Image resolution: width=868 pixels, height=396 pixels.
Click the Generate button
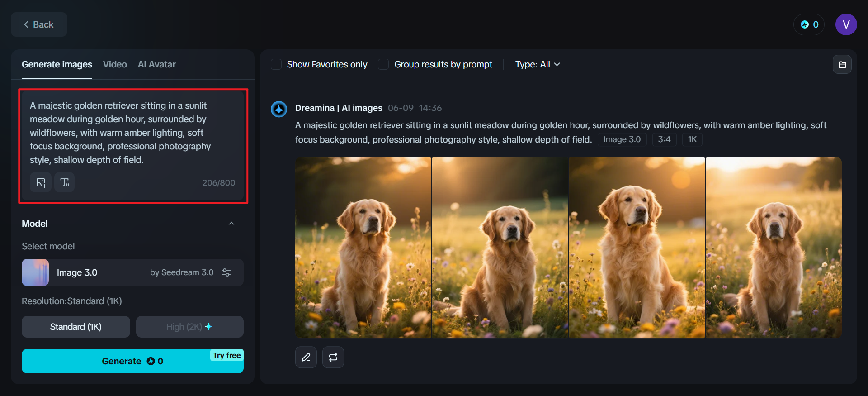click(132, 361)
